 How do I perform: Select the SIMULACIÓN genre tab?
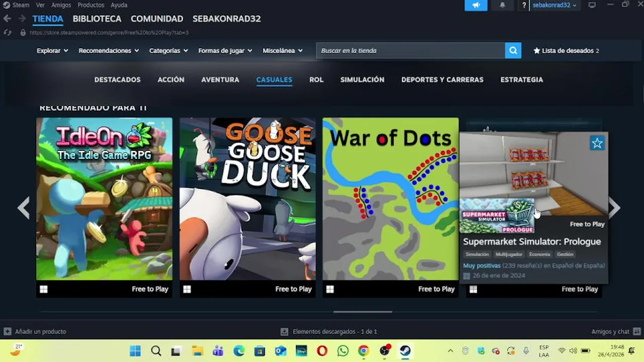click(362, 79)
